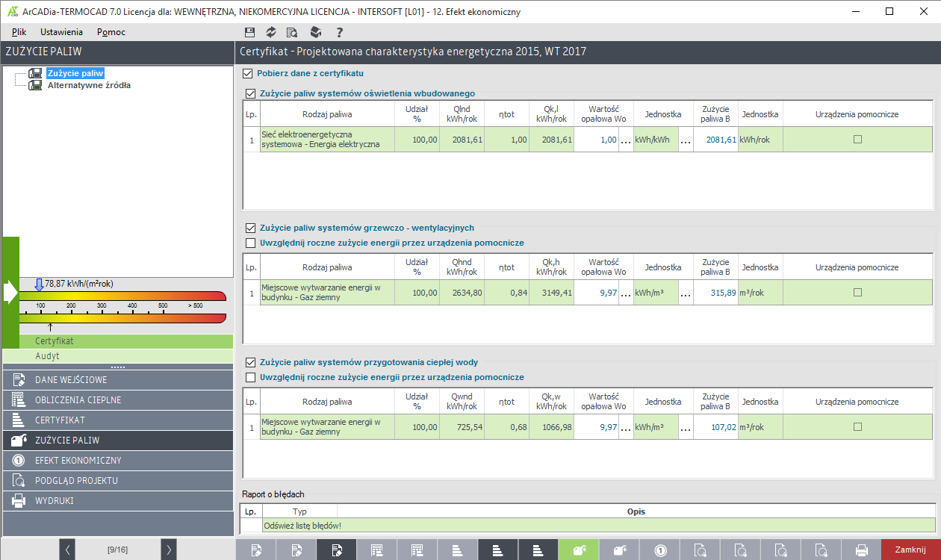
Task: Click the first input-data step icon in bottom bar
Action: 256,550
